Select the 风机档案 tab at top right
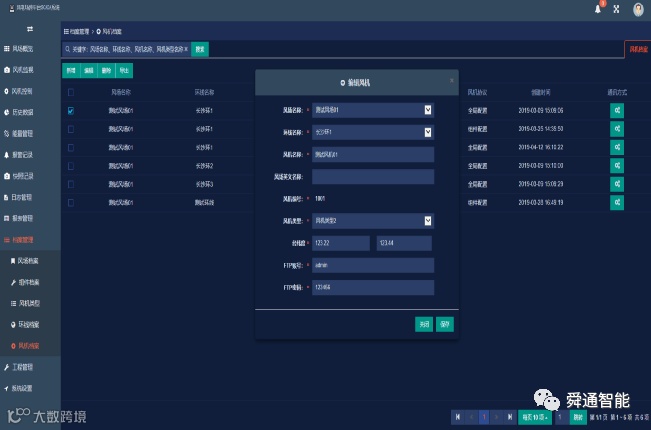The width and height of the screenshot is (651, 430). (638, 49)
